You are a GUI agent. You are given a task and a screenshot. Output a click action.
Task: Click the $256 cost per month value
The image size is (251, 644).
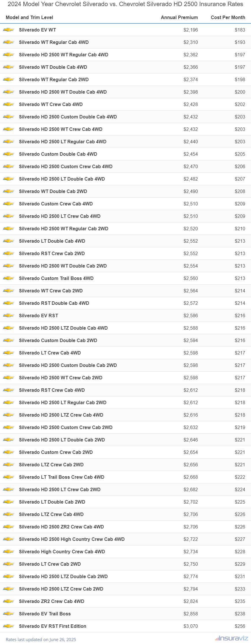pos(240,626)
